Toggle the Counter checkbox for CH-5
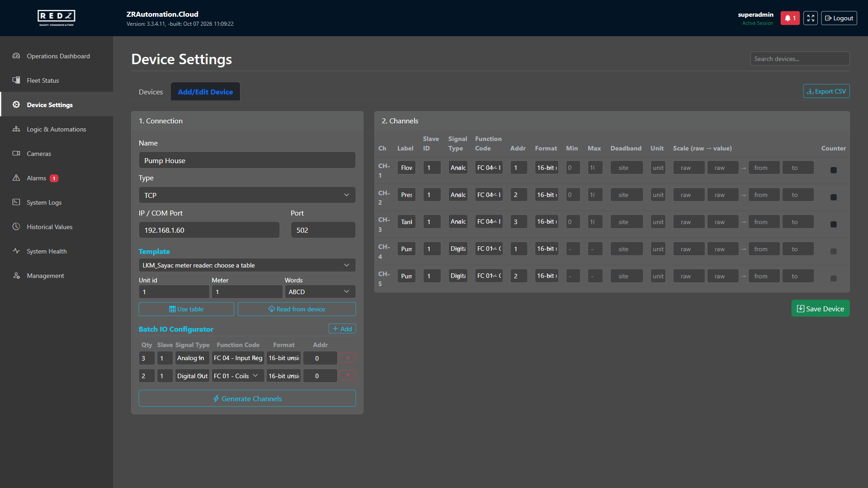The height and width of the screenshot is (488, 868). [834, 279]
